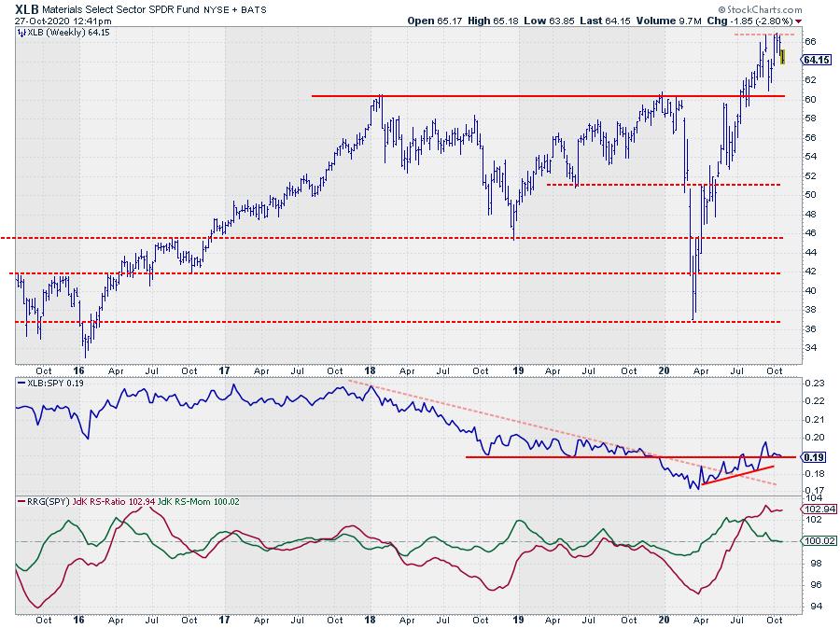The width and height of the screenshot is (840, 628).
Task: Click the 27-Oct-2020 12:41pm timestamp
Action: click(56, 20)
